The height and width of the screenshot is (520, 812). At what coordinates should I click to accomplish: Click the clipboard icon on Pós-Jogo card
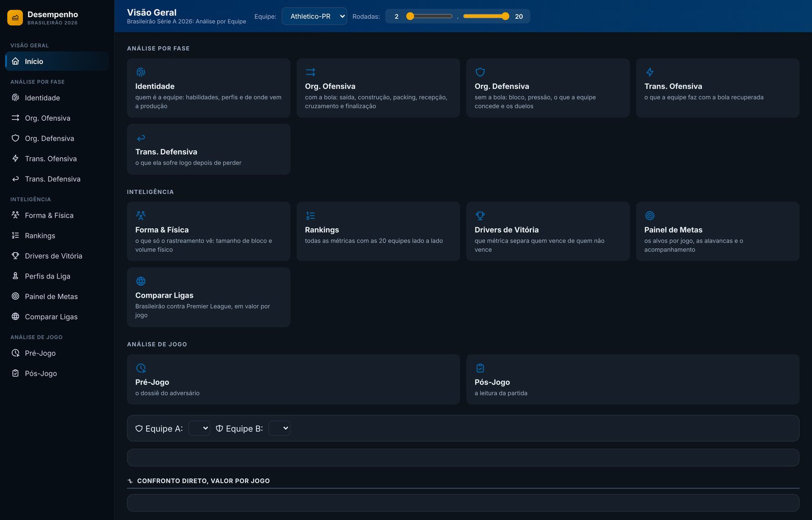[x=480, y=368]
